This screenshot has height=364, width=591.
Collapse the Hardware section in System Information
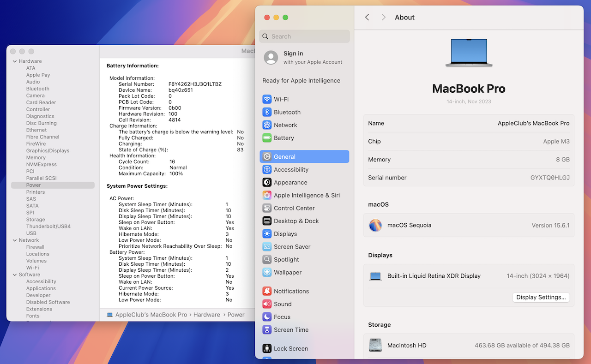click(x=15, y=61)
